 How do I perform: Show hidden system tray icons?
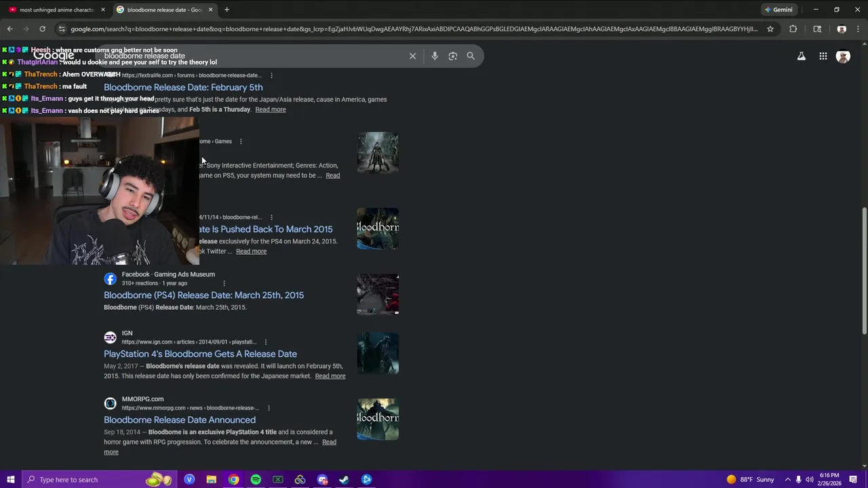787,480
